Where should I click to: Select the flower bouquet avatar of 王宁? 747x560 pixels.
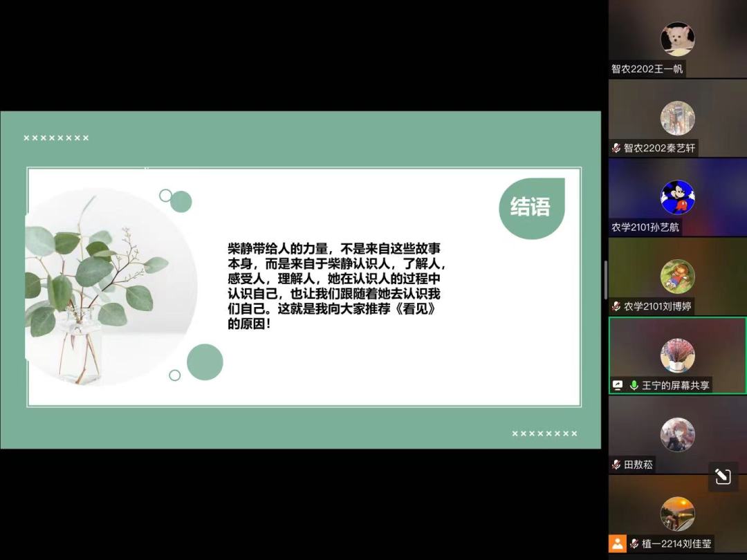point(677,355)
